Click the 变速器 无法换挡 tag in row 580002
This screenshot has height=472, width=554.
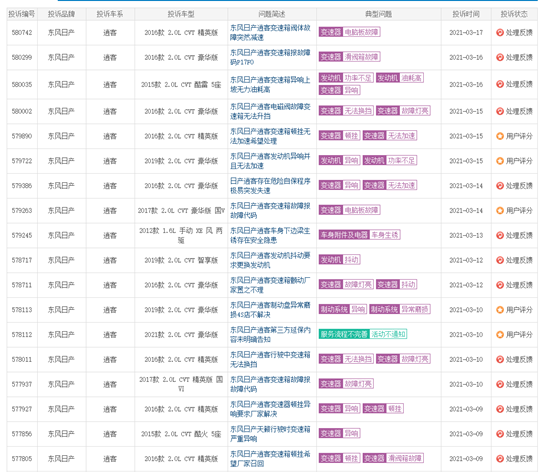(346, 111)
